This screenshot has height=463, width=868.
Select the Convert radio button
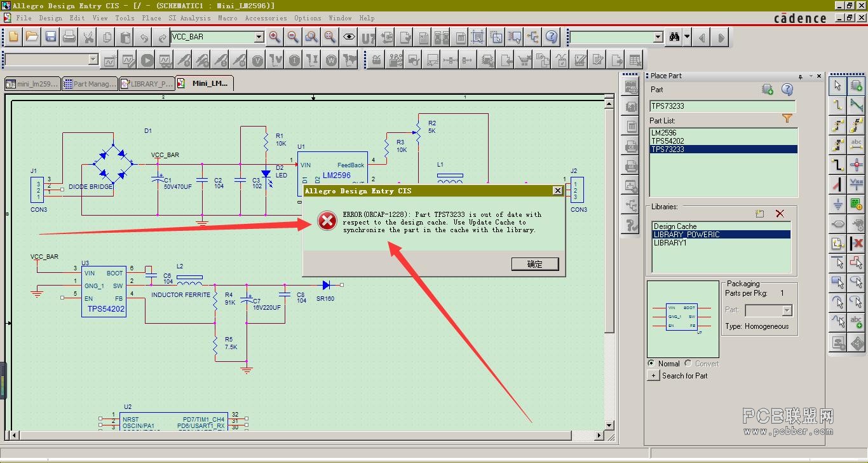point(688,363)
